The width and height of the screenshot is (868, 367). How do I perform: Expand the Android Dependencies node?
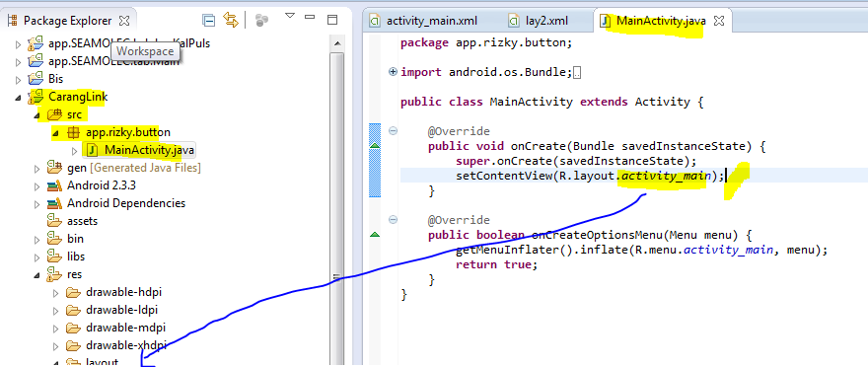[36, 203]
